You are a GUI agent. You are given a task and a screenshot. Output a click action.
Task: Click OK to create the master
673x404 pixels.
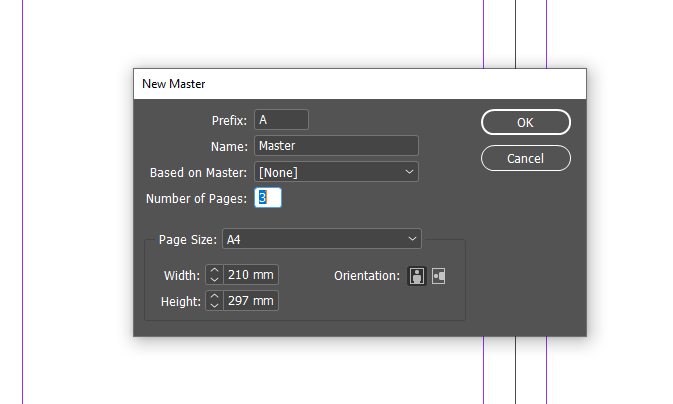pyautogui.click(x=525, y=122)
